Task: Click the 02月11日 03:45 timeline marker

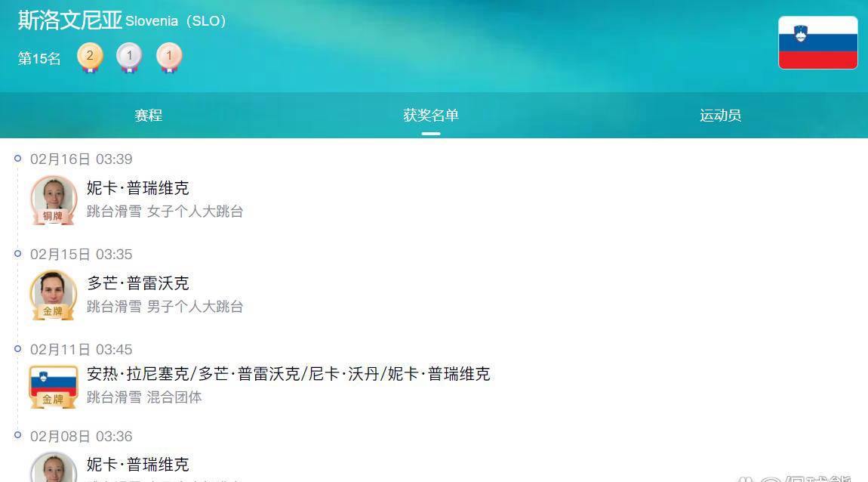Action: (17, 349)
